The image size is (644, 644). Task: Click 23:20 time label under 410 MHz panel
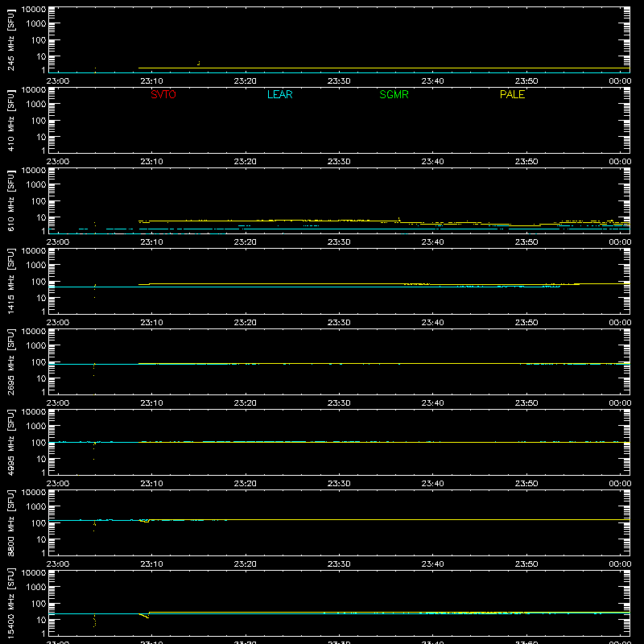point(246,162)
